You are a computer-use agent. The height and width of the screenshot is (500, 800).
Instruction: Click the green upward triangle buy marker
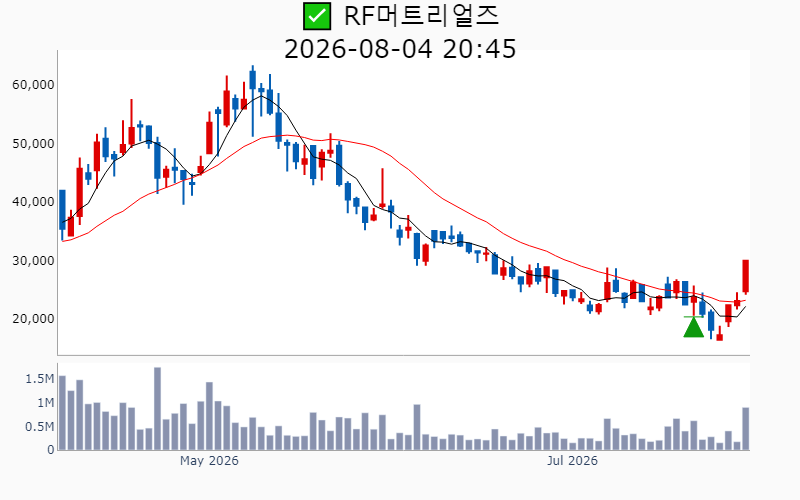[693, 327]
